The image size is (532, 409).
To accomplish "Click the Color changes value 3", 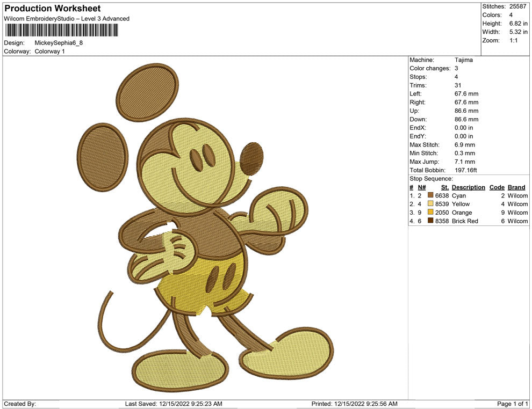I will [456, 68].
